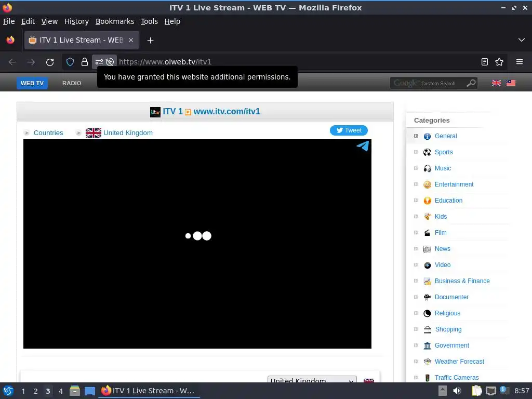
Task: Click the Film clapperboard icon
Action: (427, 233)
